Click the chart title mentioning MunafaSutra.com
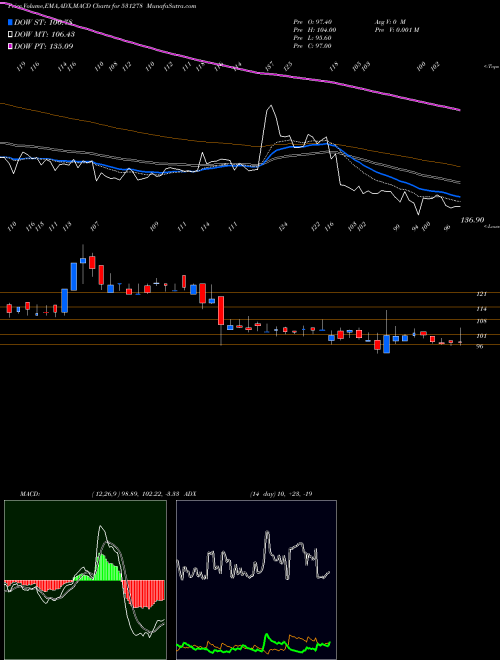This screenshot has height=660, width=500. pos(102,6)
